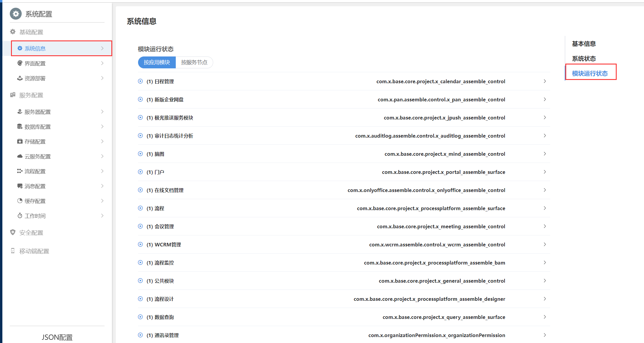
Task: Click the stopwatch icon beside 工作时间
Action: click(x=20, y=216)
